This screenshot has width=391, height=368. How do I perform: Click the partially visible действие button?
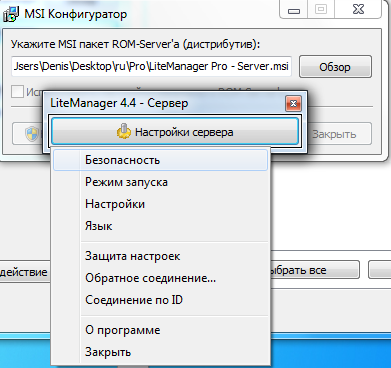[x=25, y=272]
